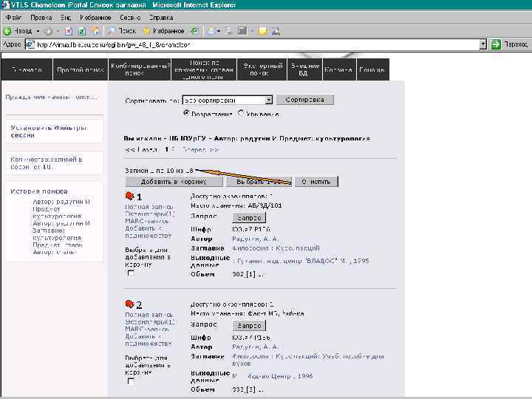Open Количество записей в корзине link
Viewport: 532px width, 399px height.
[47, 163]
